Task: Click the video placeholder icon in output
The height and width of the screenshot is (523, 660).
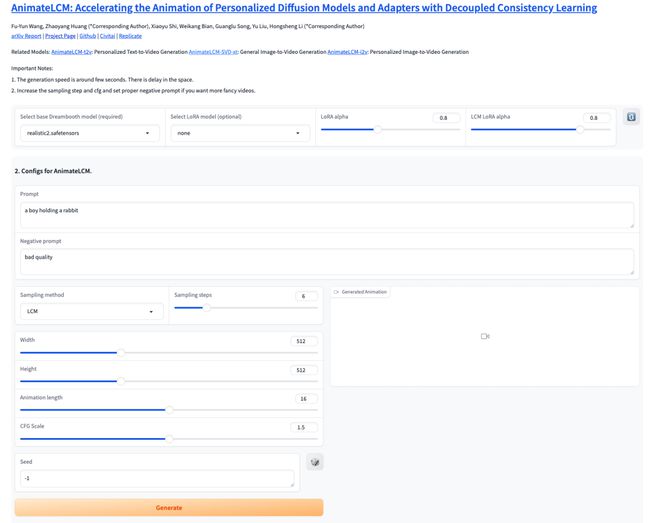Action: tap(484, 336)
